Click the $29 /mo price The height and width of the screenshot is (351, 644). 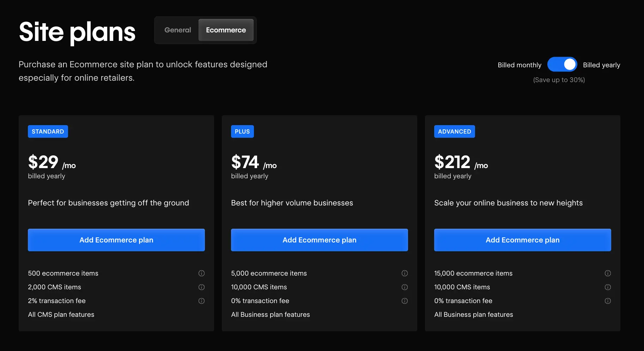pyautogui.click(x=52, y=162)
